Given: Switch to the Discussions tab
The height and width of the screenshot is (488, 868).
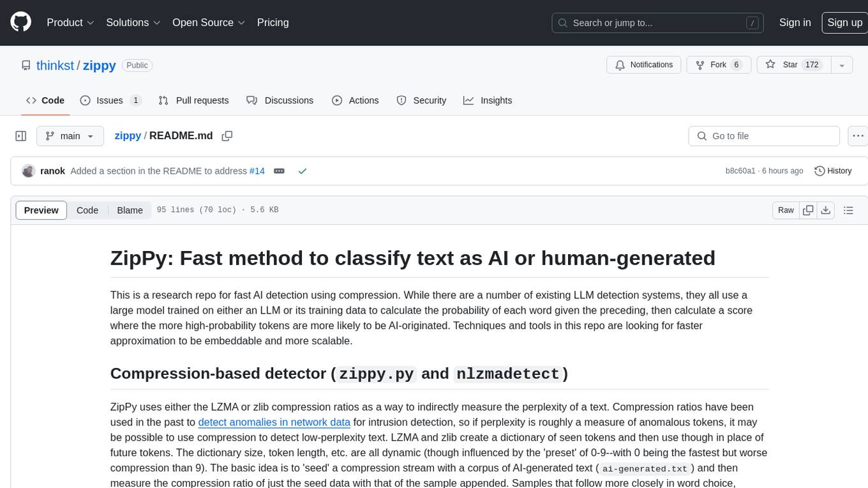Looking at the screenshot, I should click(x=280, y=100).
